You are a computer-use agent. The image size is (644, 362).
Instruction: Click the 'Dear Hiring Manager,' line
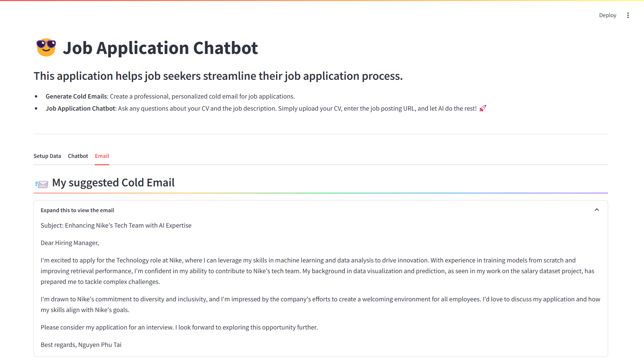tap(70, 243)
